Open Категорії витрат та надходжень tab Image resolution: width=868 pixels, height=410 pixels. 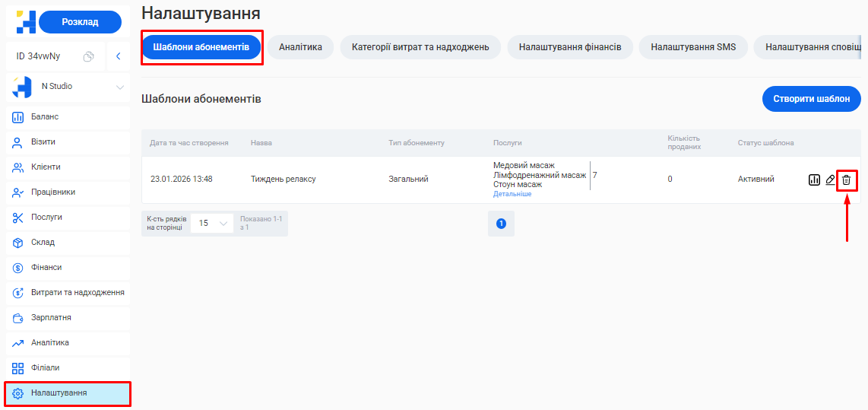tap(420, 47)
